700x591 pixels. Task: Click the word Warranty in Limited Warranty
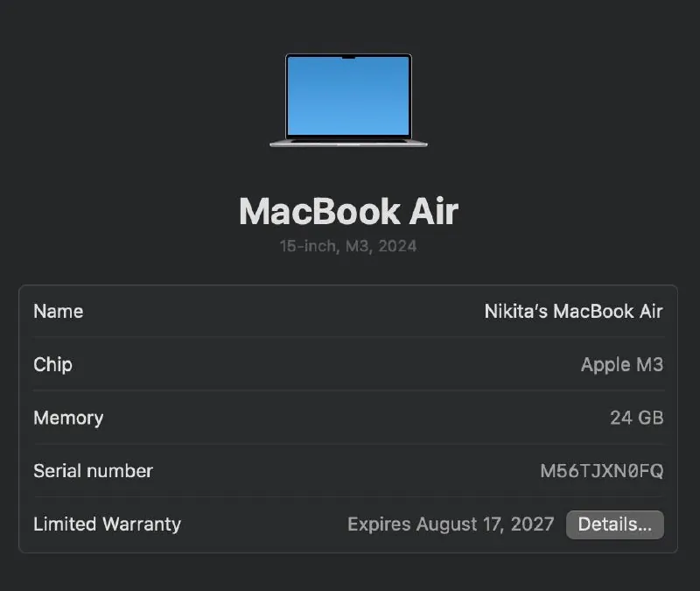click(x=142, y=524)
